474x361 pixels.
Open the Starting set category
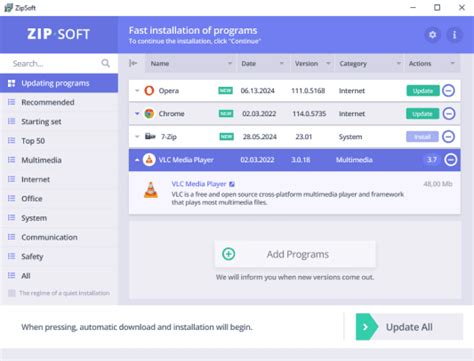(59, 122)
